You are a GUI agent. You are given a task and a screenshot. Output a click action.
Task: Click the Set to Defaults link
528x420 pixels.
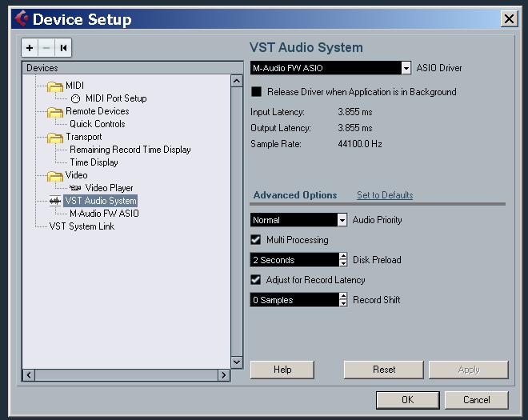click(x=385, y=195)
